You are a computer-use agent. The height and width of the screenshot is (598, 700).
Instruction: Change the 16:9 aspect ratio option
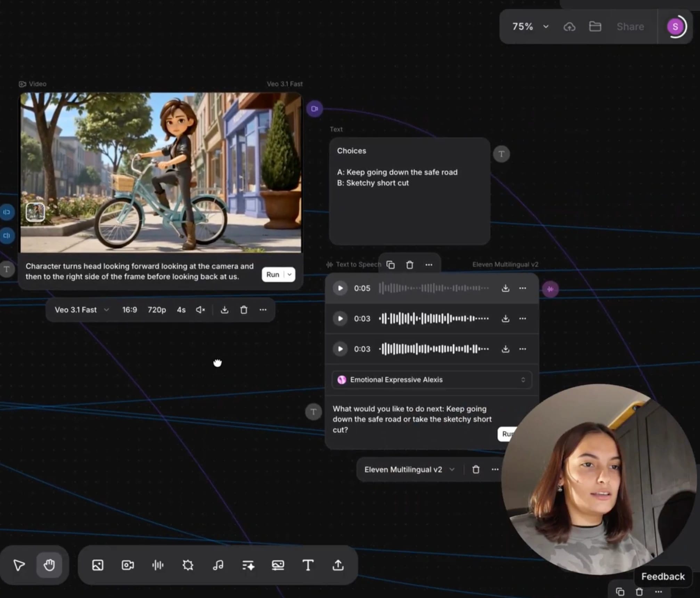[x=130, y=310]
